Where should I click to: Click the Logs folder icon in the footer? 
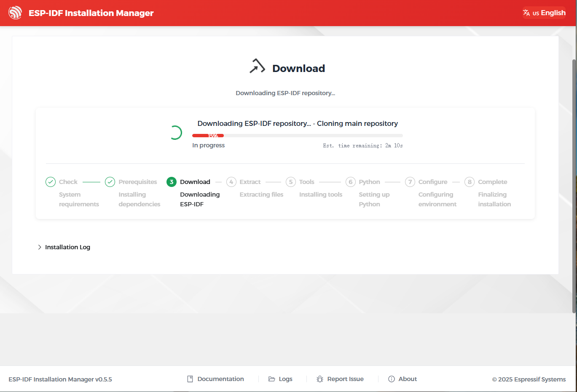[x=272, y=379]
